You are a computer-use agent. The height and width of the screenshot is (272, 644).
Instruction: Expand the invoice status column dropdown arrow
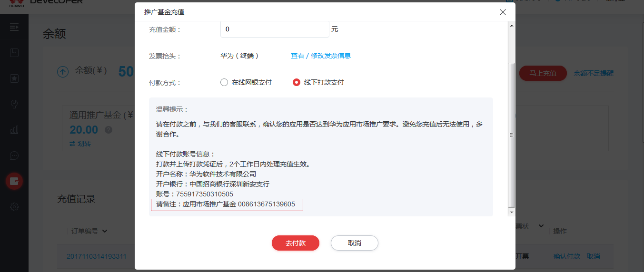pyautogui.click(x=541, y=225)
